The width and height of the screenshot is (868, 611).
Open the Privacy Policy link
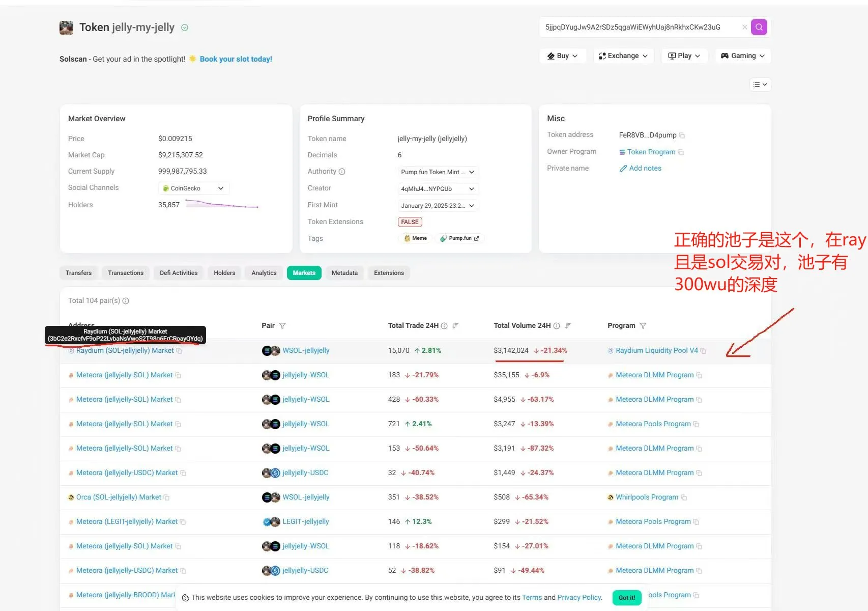(579, 597)
